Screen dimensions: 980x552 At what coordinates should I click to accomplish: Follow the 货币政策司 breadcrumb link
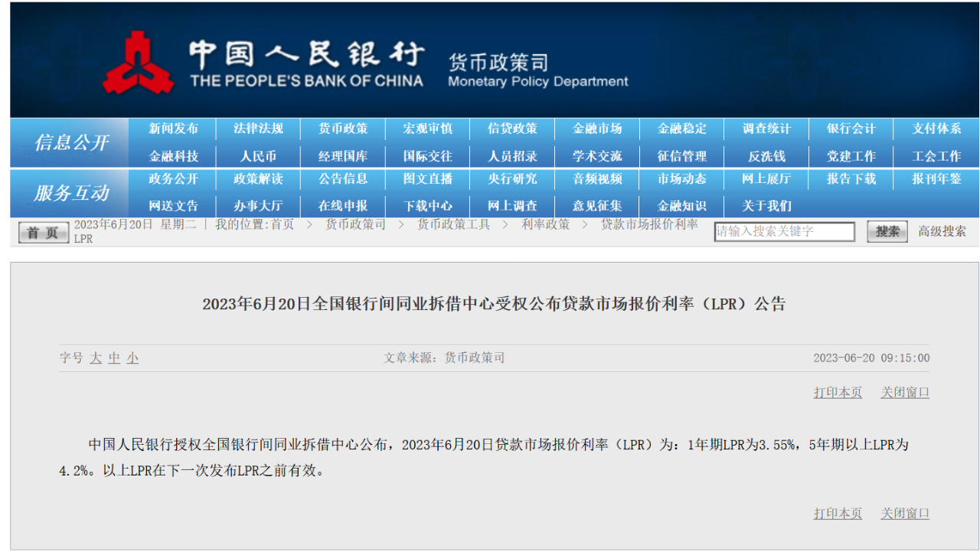click(x=355, y=224)
